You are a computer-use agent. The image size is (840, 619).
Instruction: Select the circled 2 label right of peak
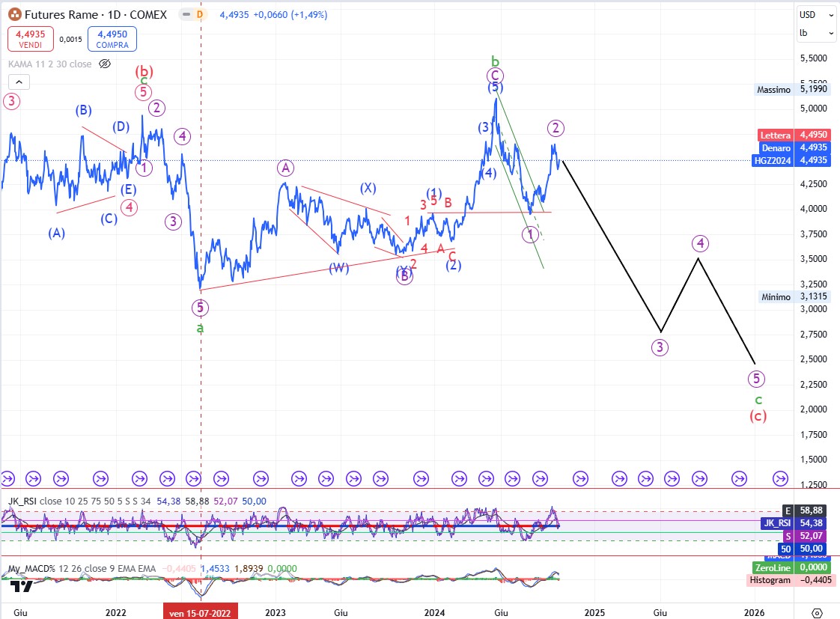click(x=556, y=128)
